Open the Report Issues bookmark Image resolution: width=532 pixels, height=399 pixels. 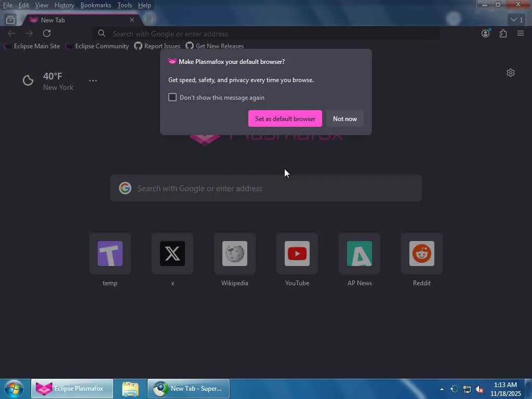coord(157,46)
